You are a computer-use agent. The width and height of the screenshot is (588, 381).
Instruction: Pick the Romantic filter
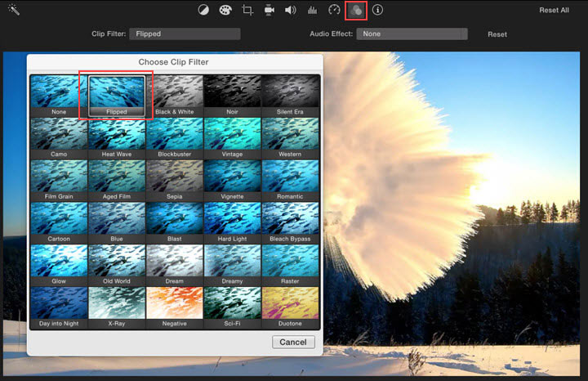290,181
